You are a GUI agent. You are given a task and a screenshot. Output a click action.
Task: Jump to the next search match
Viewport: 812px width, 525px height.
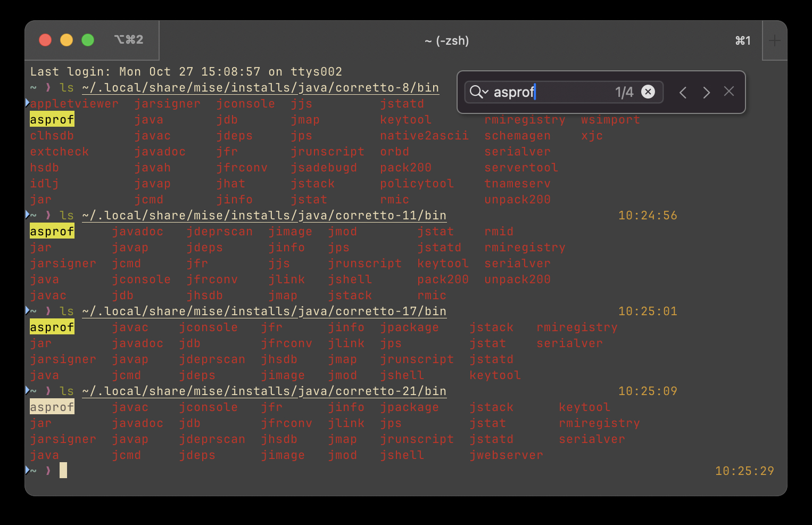[x=706, y=93]
